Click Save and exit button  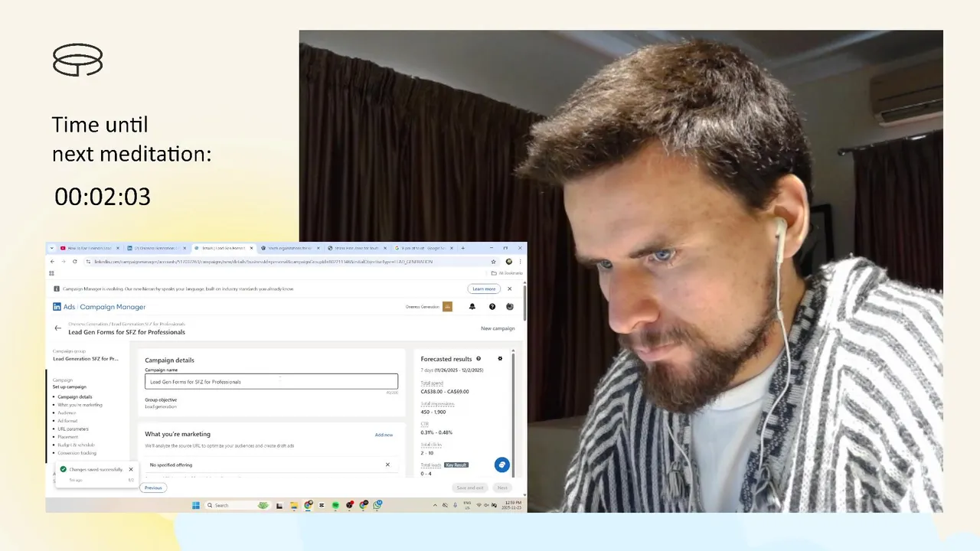pyautogui.click(x=470, y=487)
